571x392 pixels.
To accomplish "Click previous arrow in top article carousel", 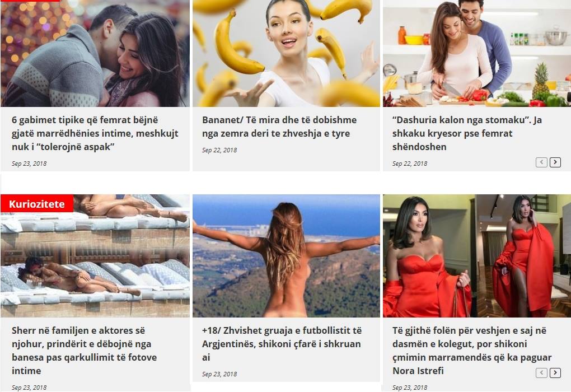I will (541, 162).
